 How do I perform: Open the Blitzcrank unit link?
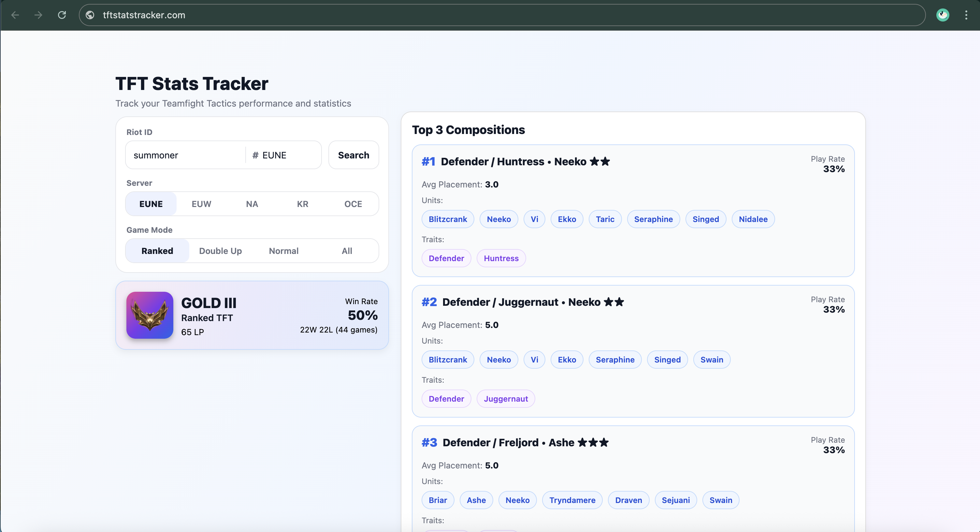pyautogui.click(x=448, y=219)
